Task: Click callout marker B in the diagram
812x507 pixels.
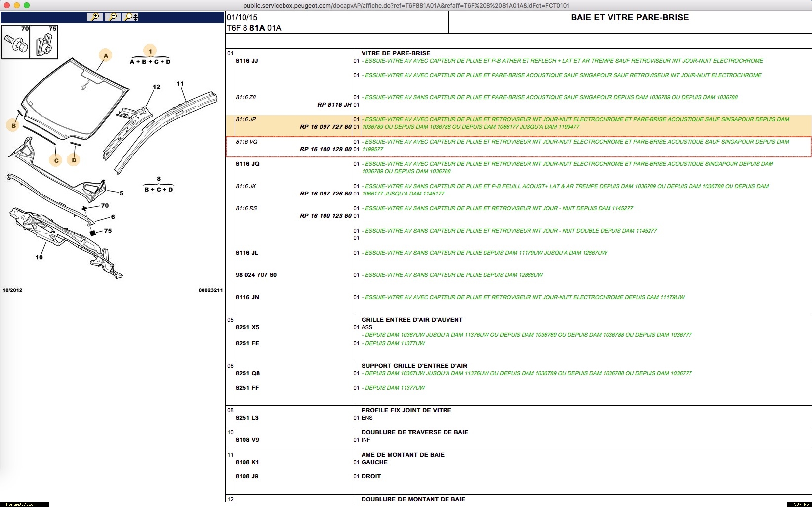Action: pyautogui.click(x=13, y=125)
